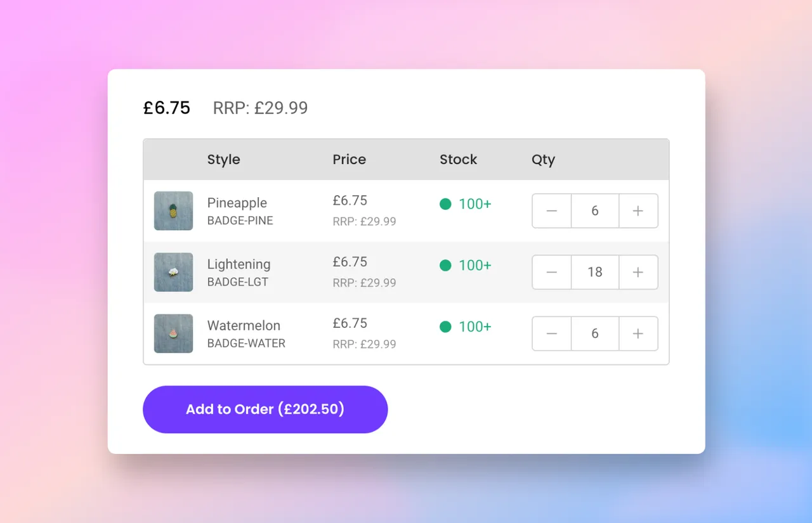Screen dimensions: 812x523
Task: Click the plus icon for Watermelon quantity
Action: coord(638,333)
